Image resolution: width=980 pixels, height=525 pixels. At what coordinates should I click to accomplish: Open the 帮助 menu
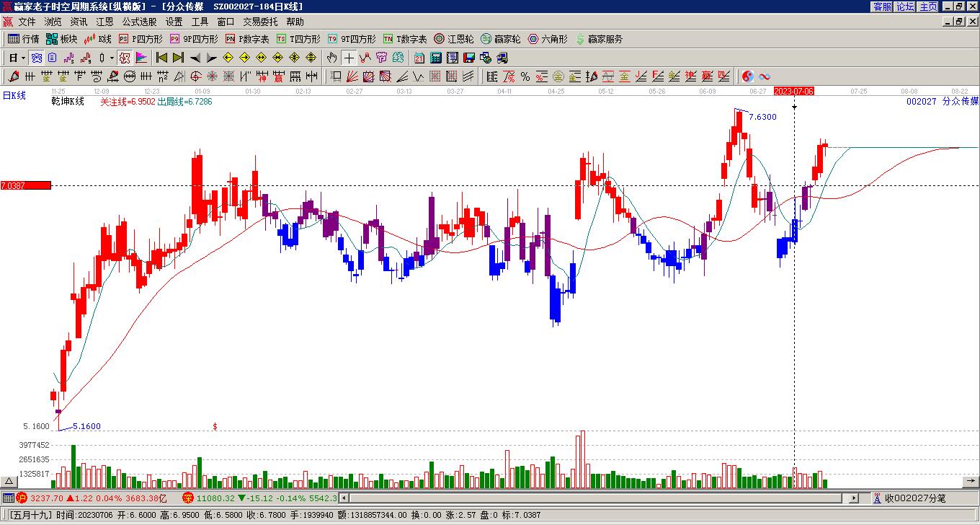point(295,22)
